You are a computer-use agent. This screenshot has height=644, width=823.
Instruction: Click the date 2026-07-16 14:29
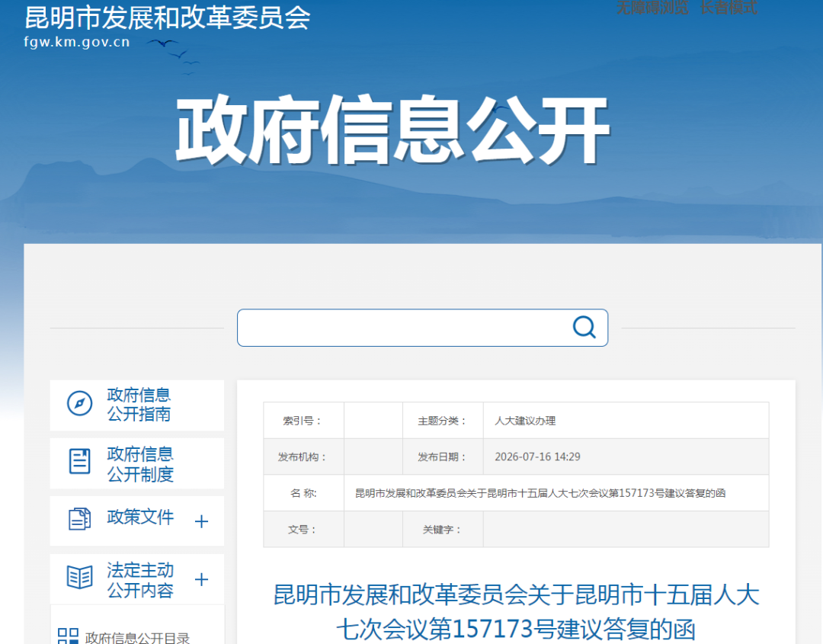[x=537, y=457]
